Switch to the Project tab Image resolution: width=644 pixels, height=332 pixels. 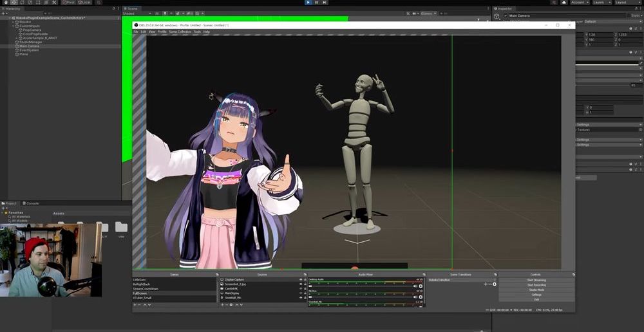coord(10,203)
